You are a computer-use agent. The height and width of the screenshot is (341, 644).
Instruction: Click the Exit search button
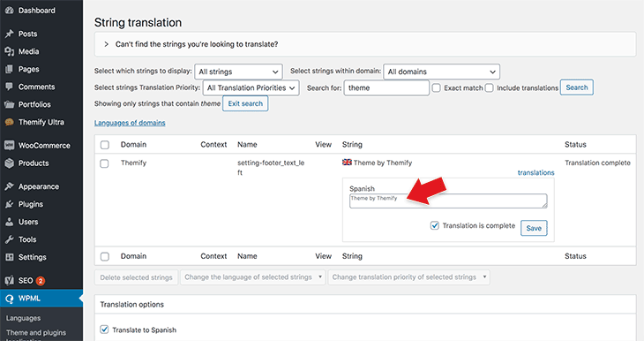245,103
